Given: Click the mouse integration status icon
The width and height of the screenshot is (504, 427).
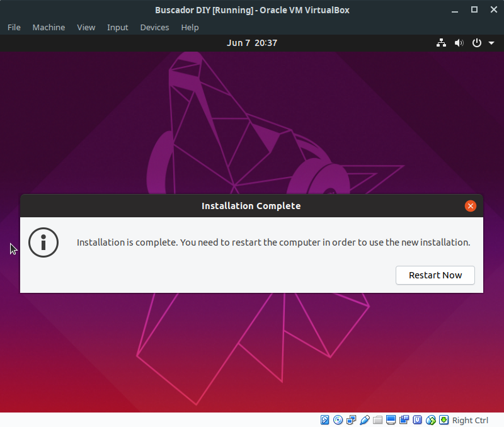Looking at the screenshot, I should pyautogui.click(x=431, y=420).
